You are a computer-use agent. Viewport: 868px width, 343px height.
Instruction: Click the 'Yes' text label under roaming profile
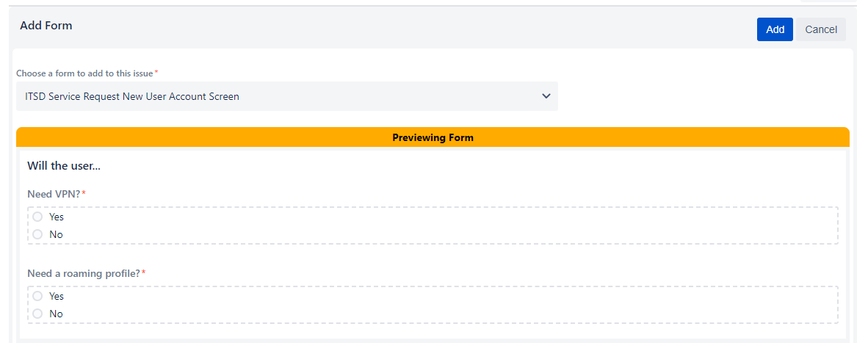(x=57, y=296)
